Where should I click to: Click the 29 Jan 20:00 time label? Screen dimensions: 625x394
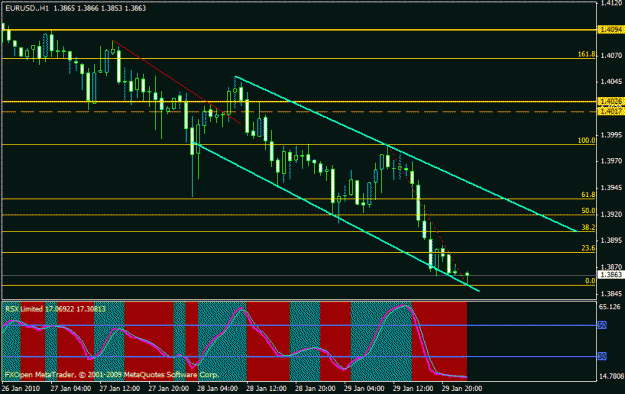click(x=462, y=388)
